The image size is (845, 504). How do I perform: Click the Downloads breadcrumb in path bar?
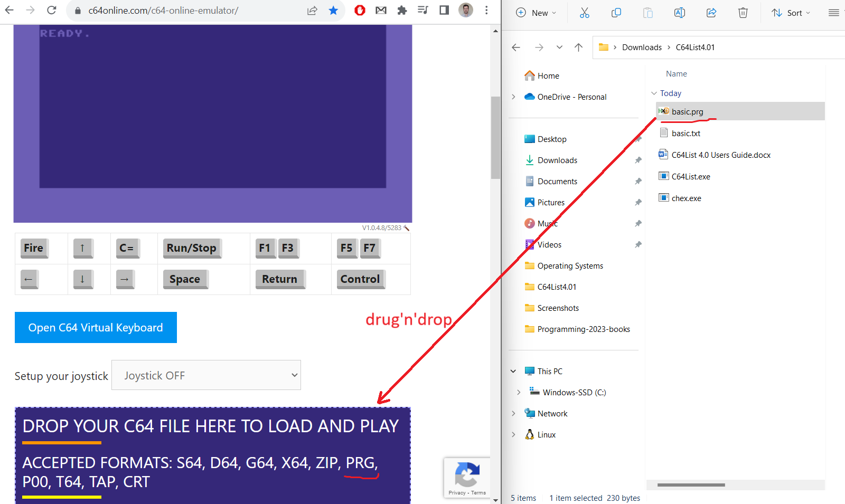[x=642, y=47]
